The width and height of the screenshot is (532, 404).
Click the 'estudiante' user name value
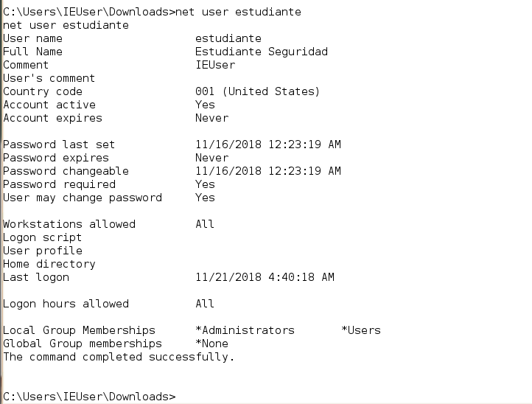tap(228, 38)
